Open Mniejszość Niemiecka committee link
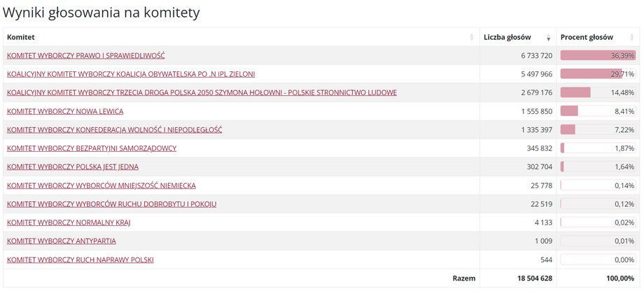 [101, 185]
